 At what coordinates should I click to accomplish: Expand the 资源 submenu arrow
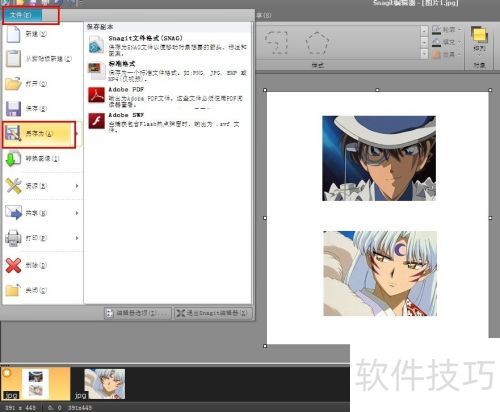[77, 186]
